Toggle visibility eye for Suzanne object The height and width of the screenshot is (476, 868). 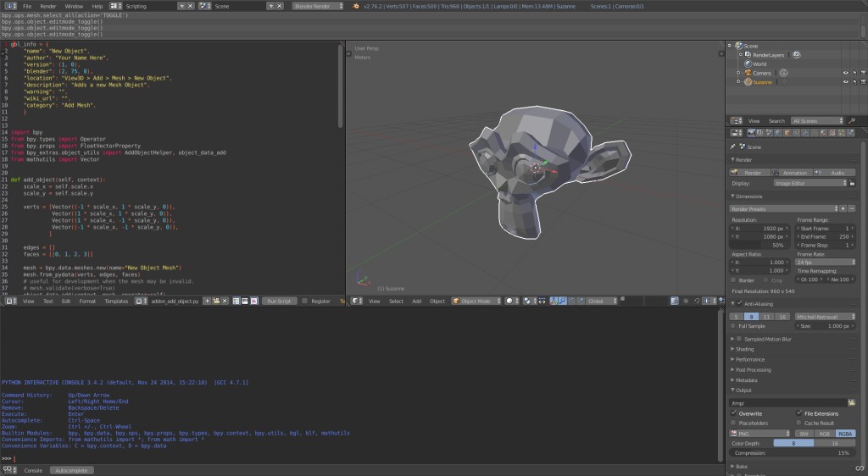pyautogui.click(x=844, y=82)
